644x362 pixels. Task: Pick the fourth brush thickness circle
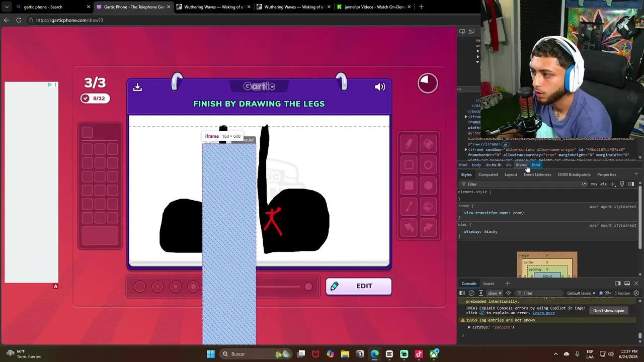(193, 287)
